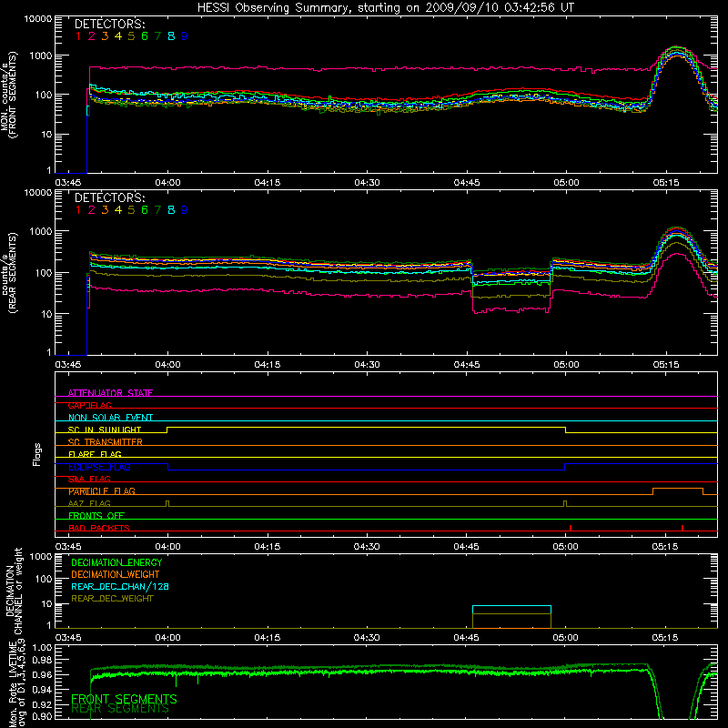Click the SC_TRANSMITTER flag label
Image resolution: width=728 pixels, height=728 pixels.
point(105,442)
